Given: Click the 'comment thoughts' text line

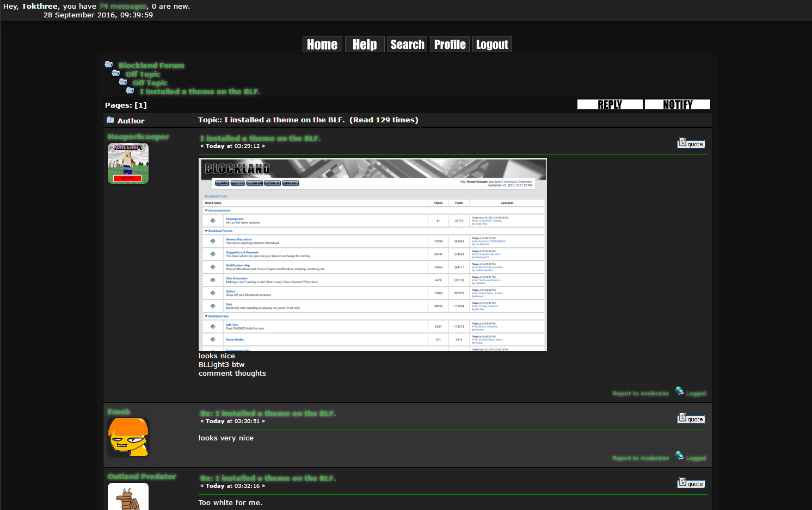Looking at the screenshot, I should pyautogui.click(x=232, y=374).
